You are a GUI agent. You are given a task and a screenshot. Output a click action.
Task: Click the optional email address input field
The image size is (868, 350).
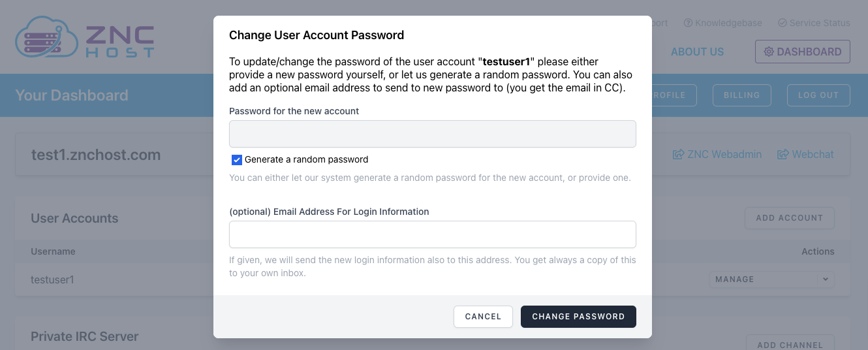click(x=432, y=234)
